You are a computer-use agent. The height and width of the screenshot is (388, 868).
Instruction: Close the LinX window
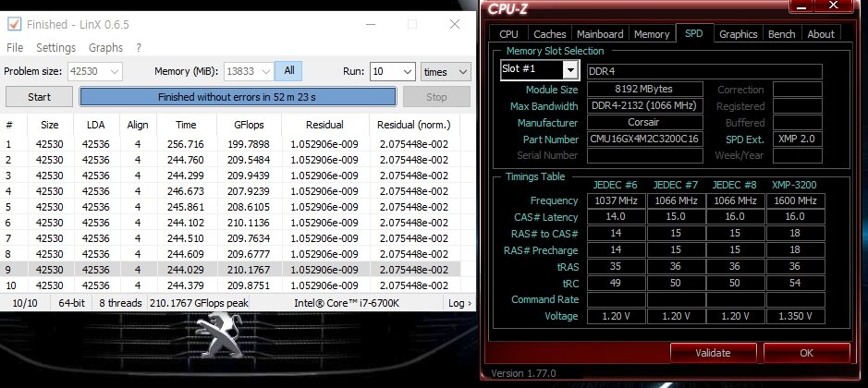click(x=455, y=24)
